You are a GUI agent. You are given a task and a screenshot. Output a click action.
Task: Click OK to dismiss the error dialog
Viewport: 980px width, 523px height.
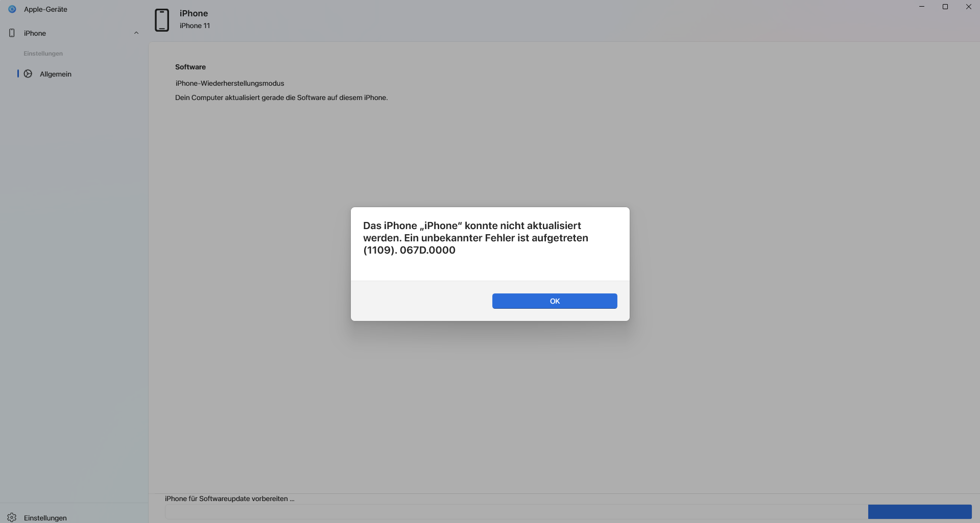click(x=555, y=301)
